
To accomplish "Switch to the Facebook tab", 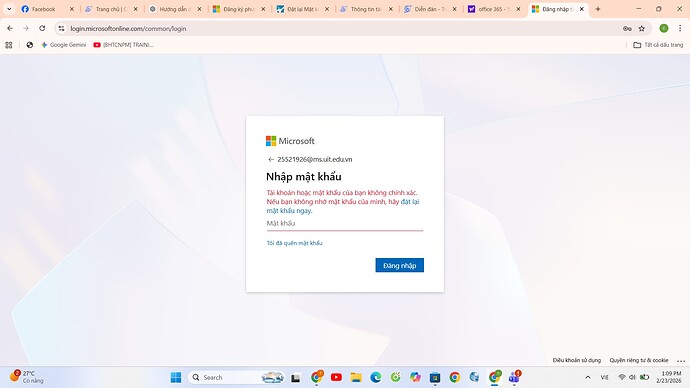I will [x=48, y=9].
